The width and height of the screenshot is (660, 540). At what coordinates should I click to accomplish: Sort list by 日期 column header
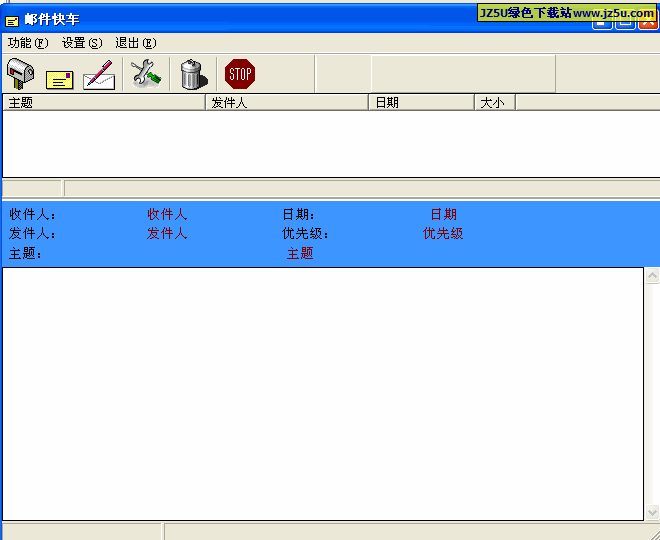click(x=421, y=102)
